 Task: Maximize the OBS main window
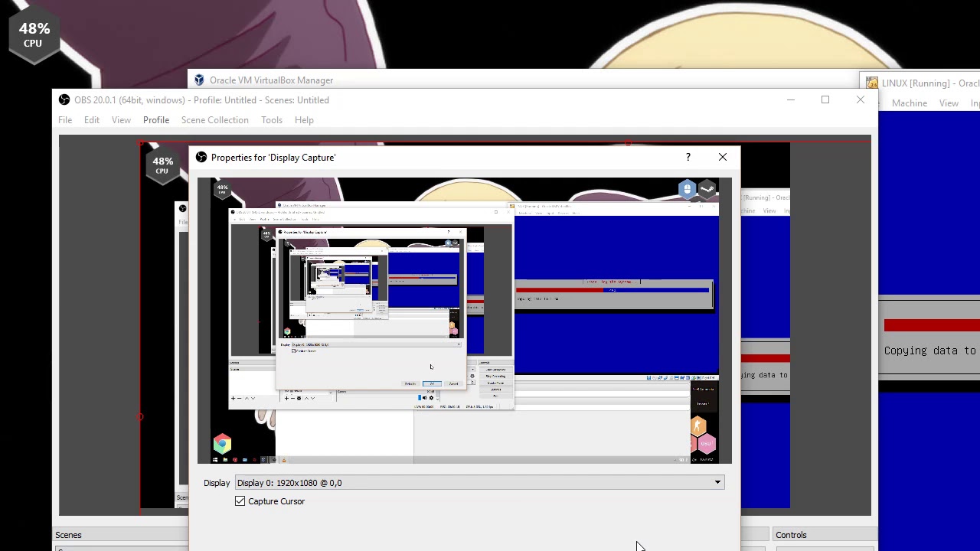[825, 100]
